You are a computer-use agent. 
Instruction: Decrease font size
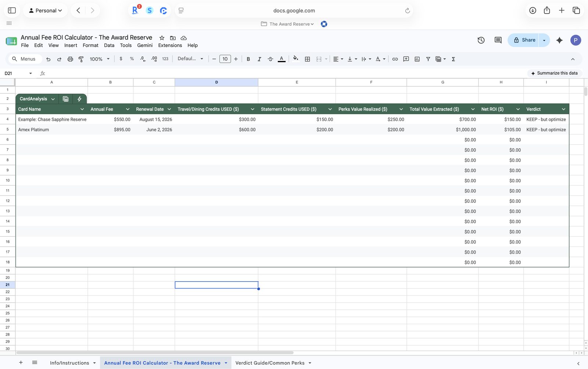coord(214,59)
